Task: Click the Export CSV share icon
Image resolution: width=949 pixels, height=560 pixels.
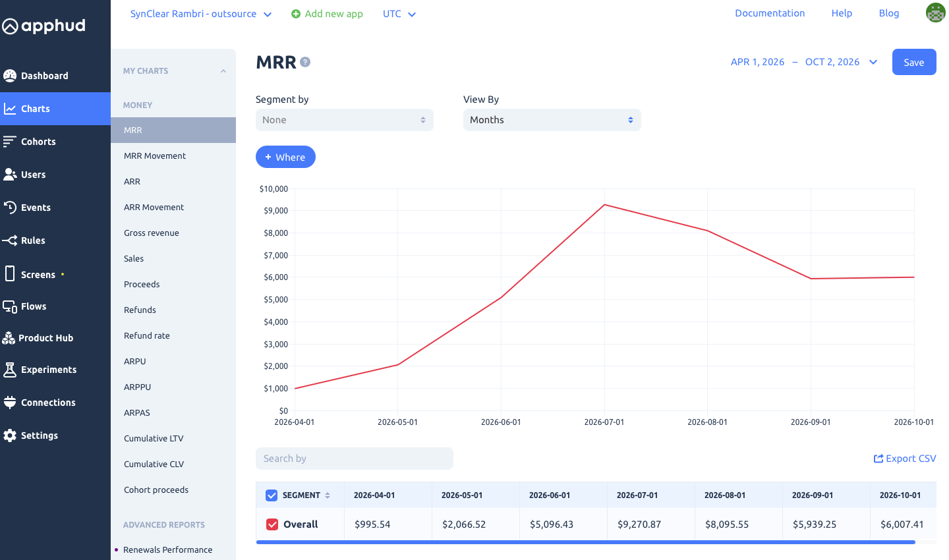Action: point(878,459)
